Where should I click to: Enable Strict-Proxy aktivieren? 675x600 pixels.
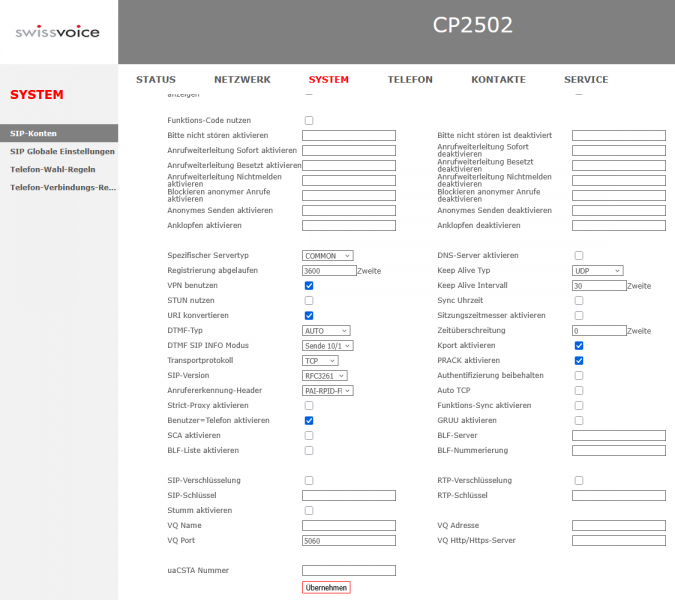309,405
